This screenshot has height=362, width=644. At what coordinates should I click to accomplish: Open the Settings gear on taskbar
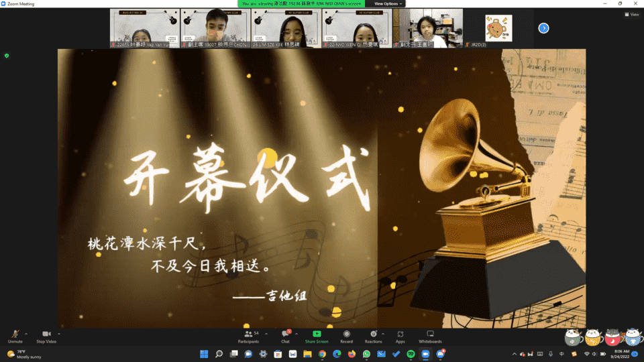(x=263, y=354)
